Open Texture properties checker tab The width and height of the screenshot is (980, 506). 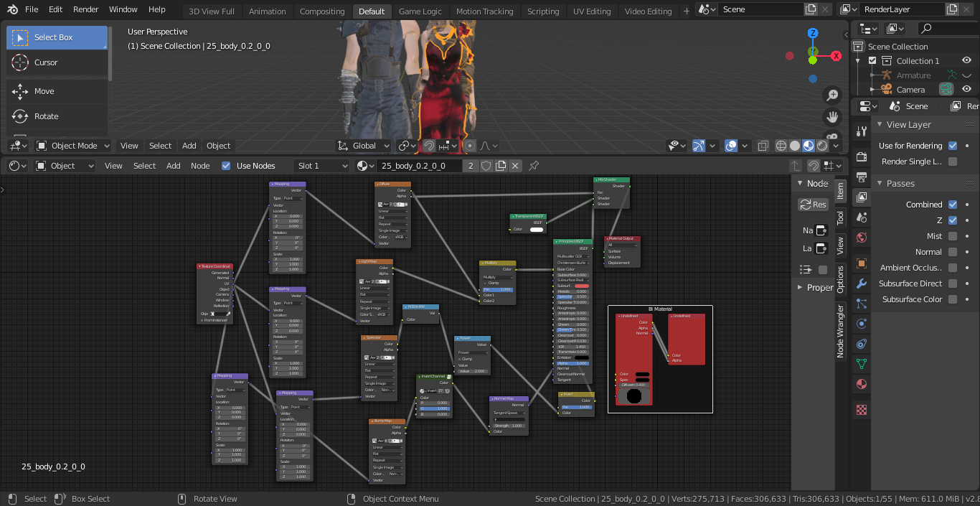point(862,410)
